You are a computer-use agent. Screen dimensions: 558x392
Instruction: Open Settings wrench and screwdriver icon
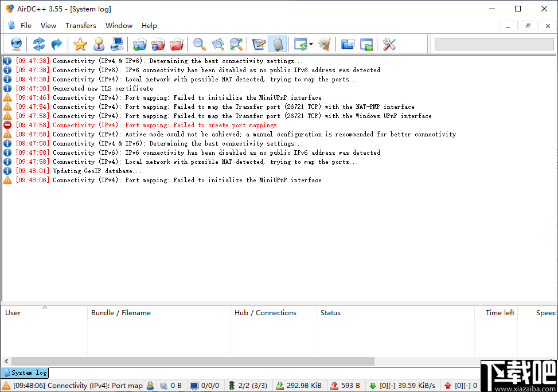389,45
